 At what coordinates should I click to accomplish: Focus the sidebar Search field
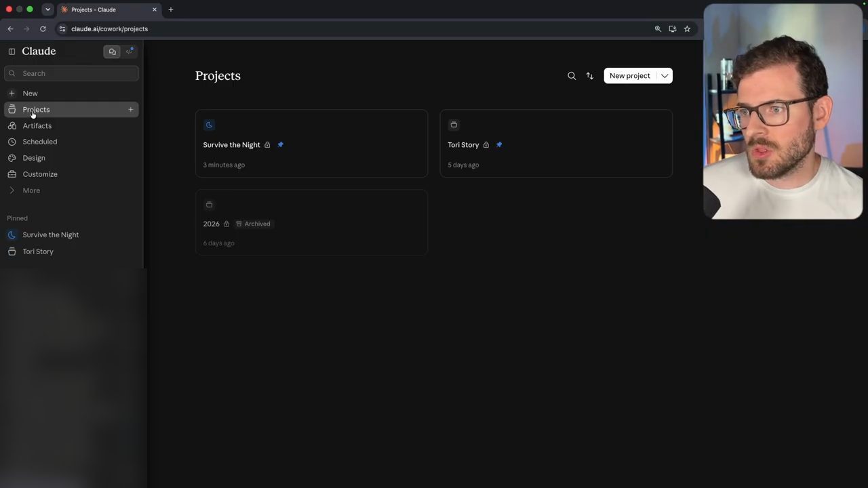click(x=71, y=73)
